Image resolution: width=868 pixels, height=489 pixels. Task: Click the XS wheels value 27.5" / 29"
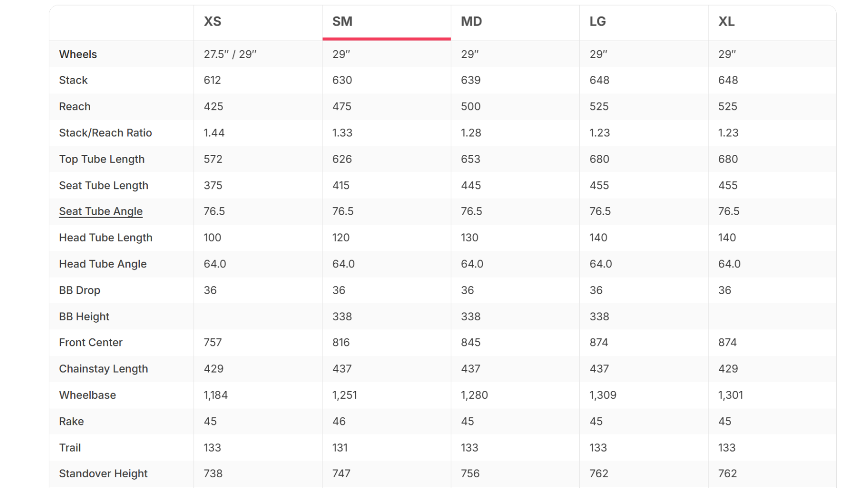[x=230, y=54]
